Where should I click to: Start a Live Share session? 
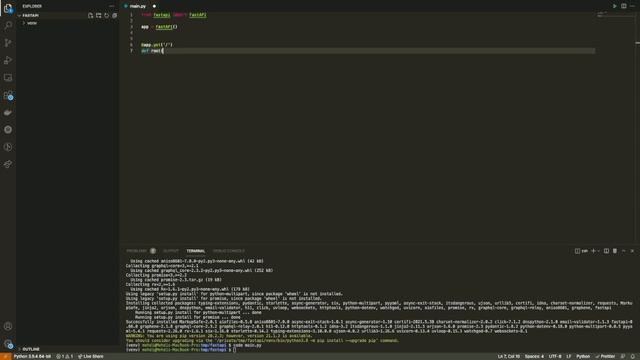tap(91, 356)
